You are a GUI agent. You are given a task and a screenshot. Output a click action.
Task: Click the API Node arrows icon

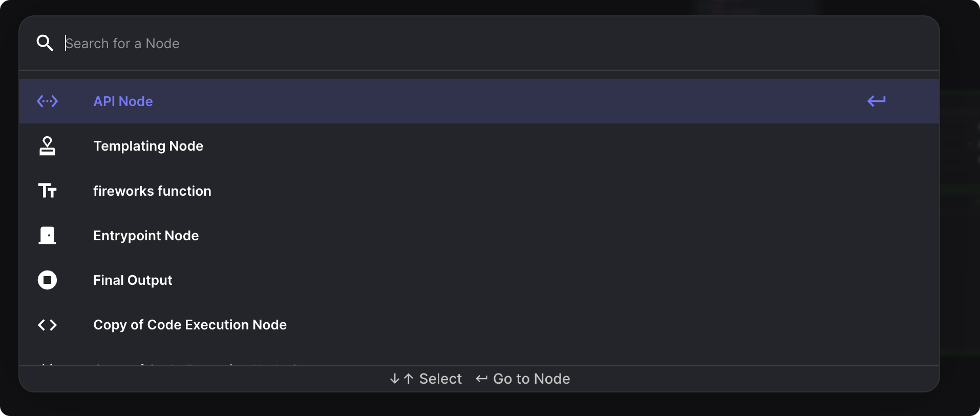[x=47, y=101]
